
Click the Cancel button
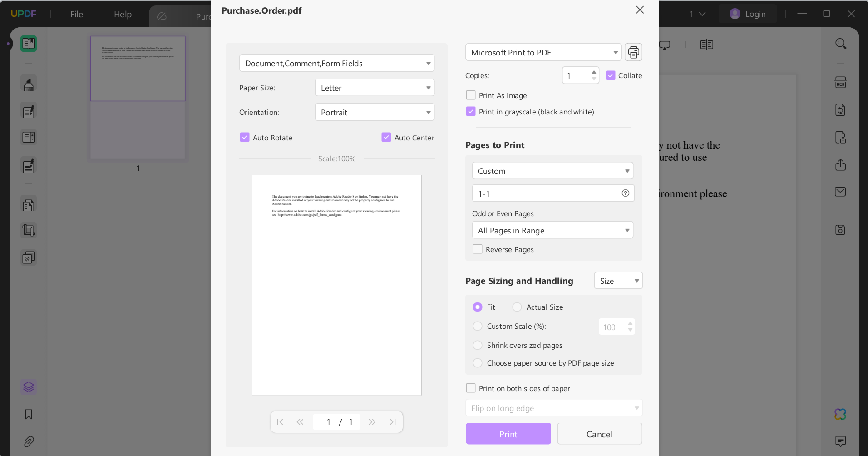pos(599,434)
